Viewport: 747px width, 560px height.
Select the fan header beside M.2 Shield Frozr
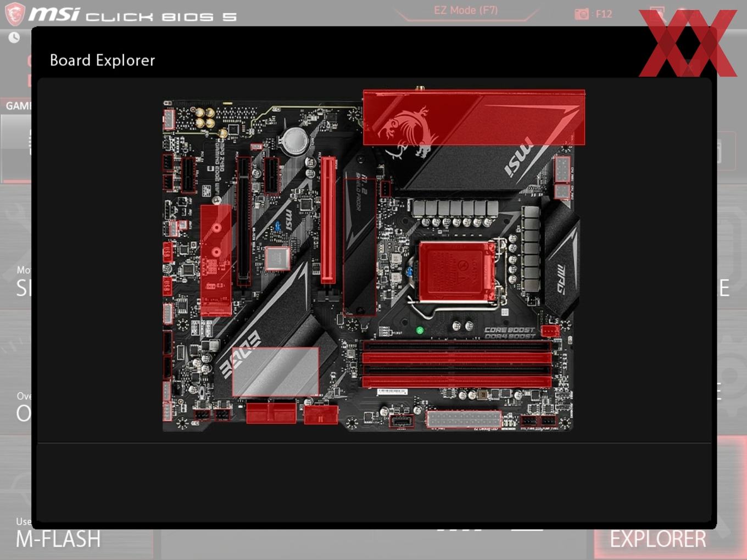(x=385, y=189)
